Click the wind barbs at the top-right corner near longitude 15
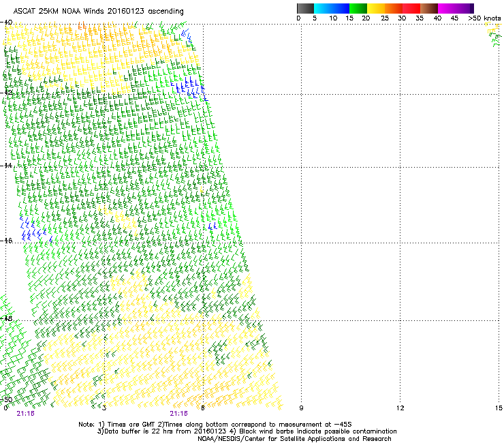Image resolution: width=504 pixels, height=443 pixels. coord(494,35)
